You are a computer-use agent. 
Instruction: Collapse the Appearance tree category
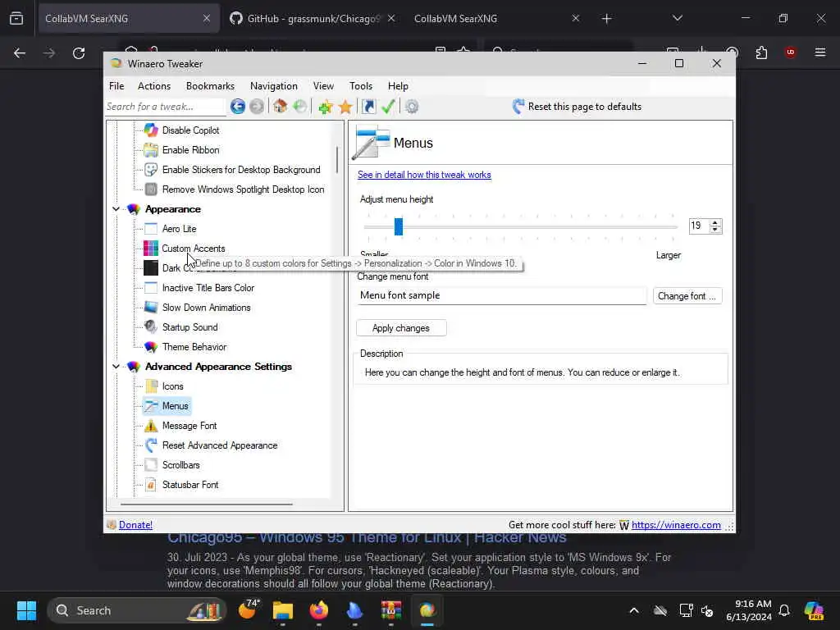coord(116,209)
